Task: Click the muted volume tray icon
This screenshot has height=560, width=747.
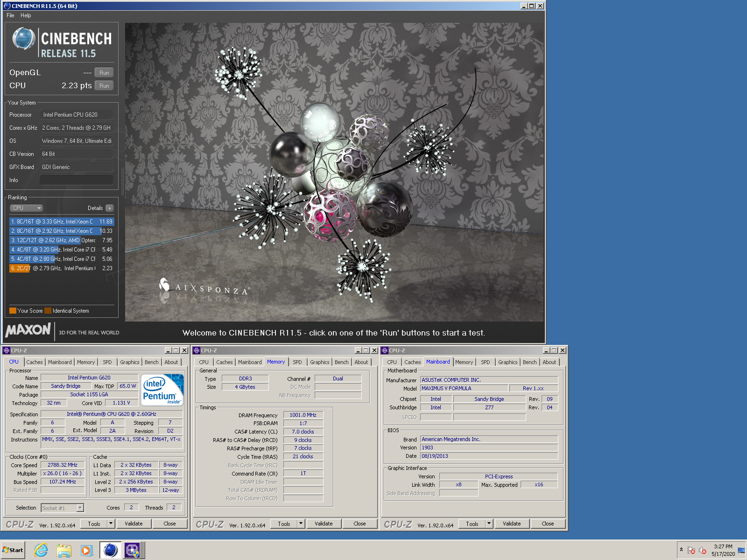Action: [703, 550]
